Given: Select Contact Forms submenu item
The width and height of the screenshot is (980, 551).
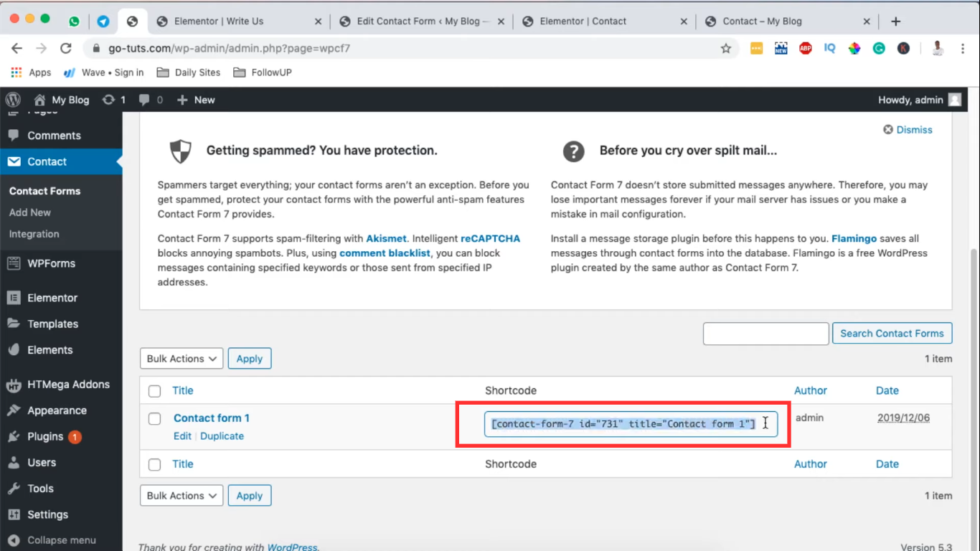Looking at the screenshot, I should click(44, 191).
